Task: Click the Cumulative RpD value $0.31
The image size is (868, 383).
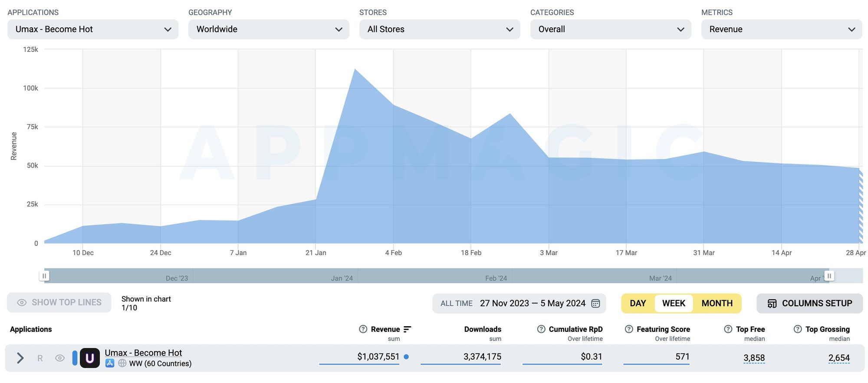Action: [x=592, y=357]
